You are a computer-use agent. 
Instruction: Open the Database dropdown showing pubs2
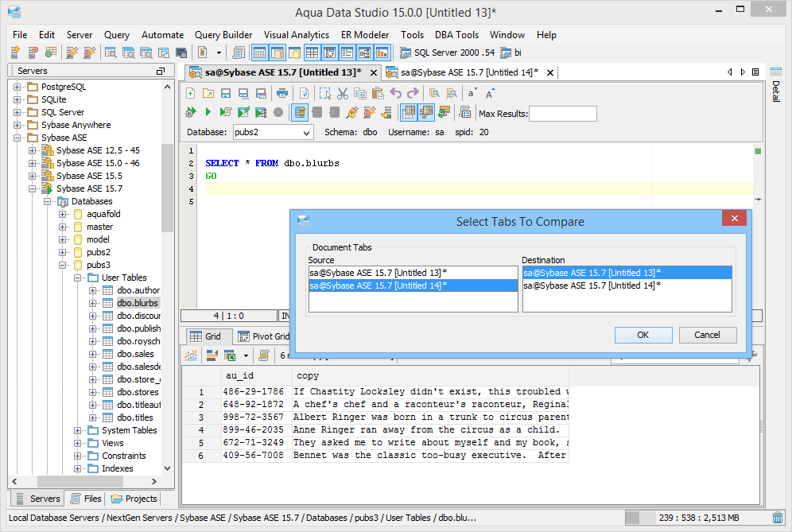click(274, 132)
